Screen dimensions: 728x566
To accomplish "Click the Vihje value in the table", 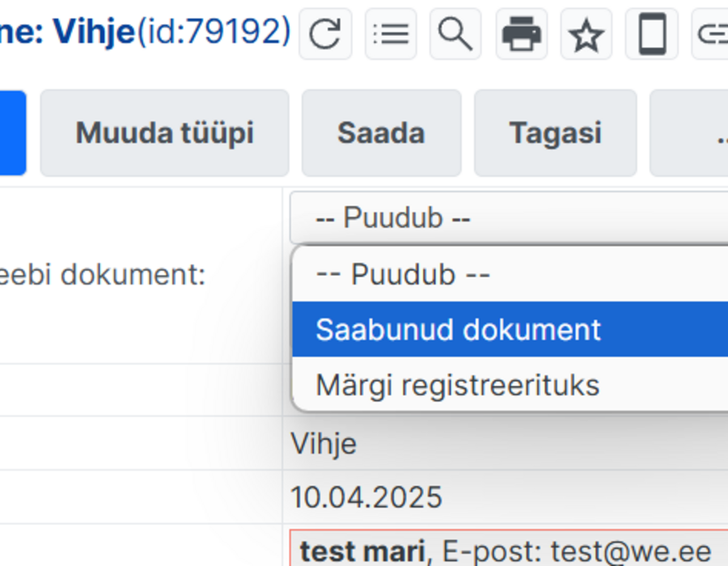I will [324, 444].
